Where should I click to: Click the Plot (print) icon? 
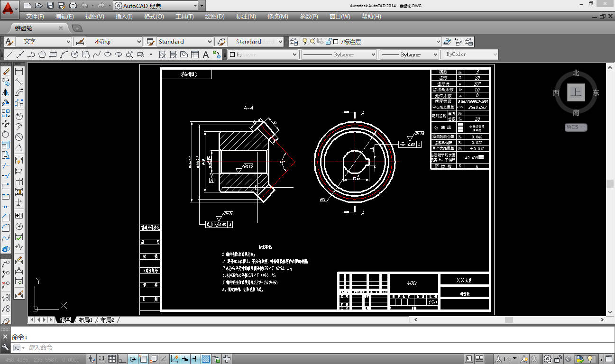tap(73, 6)
